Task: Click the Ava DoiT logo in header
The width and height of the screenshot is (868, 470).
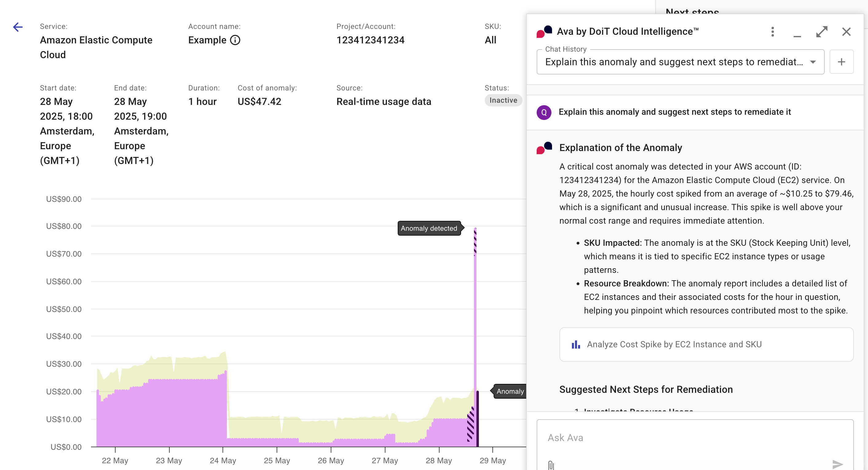Action: 544,32
